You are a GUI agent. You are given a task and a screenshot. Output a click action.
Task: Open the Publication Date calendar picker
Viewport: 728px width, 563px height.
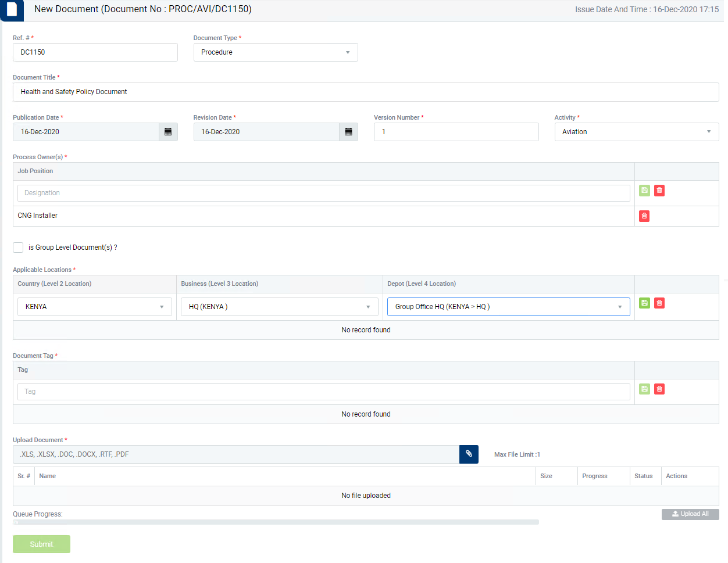tap(168, 132)
